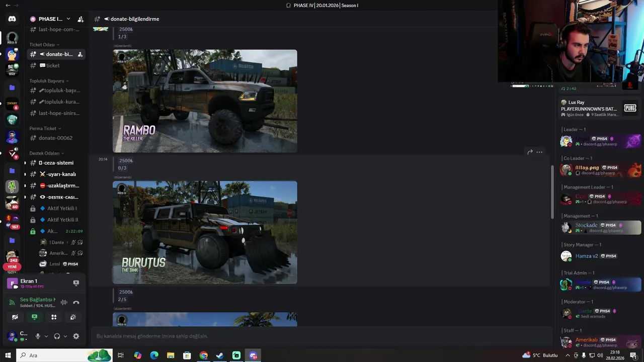Open Stockade member under Management
The height and width of the screenshot is (362, 644).
point(600,228)
